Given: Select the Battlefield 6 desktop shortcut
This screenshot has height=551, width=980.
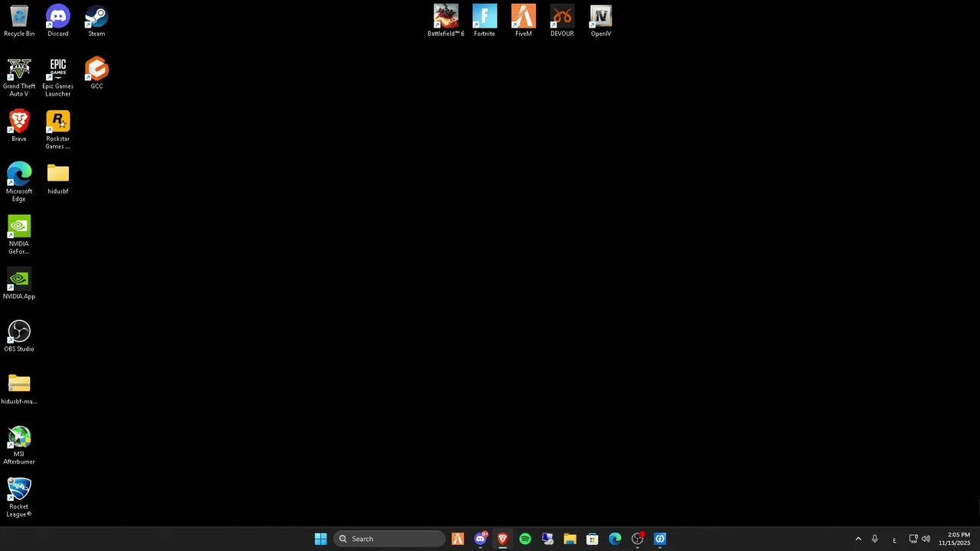Looking at the screenshot, I should (x=446, y=21).
